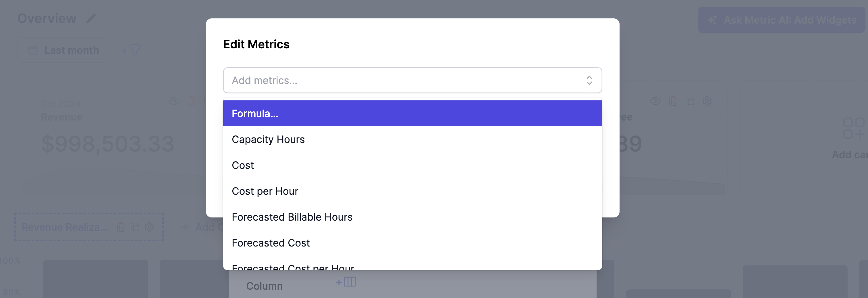The width and height of the screenshot is (868, 298).
Task: Toggle the crossed-eye visibility on Revenue card
Action: (174, 101)
